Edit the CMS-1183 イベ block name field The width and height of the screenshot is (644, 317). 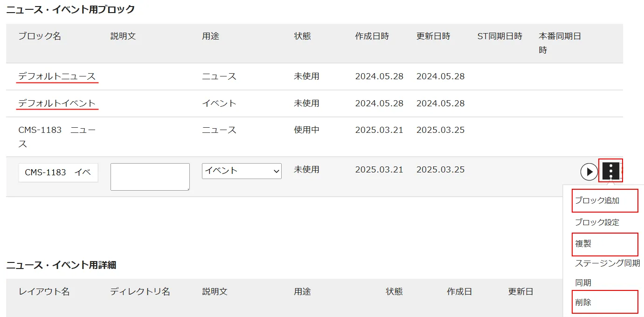pyautogui.click(x=58, y=172)
